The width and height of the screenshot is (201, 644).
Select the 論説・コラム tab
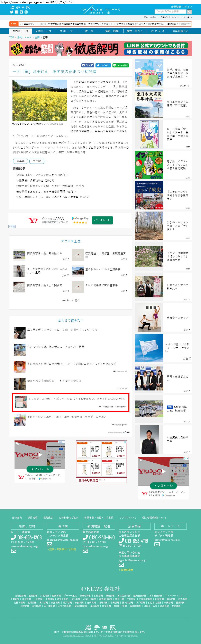135,31
